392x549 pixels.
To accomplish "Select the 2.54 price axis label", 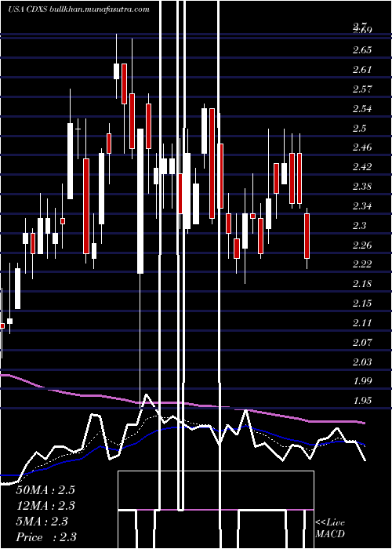I will [362, 109].
